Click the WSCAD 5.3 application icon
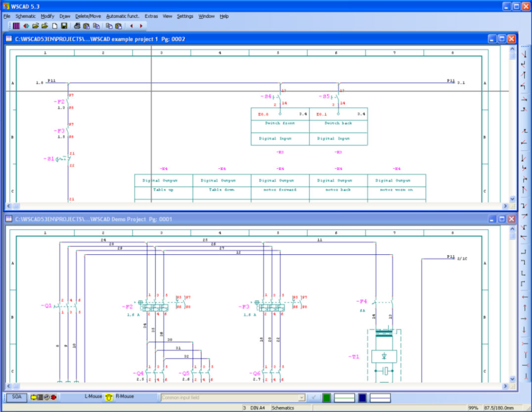Image resolution: width=532 pixels, height=412 pixels. tap(6, 6)
